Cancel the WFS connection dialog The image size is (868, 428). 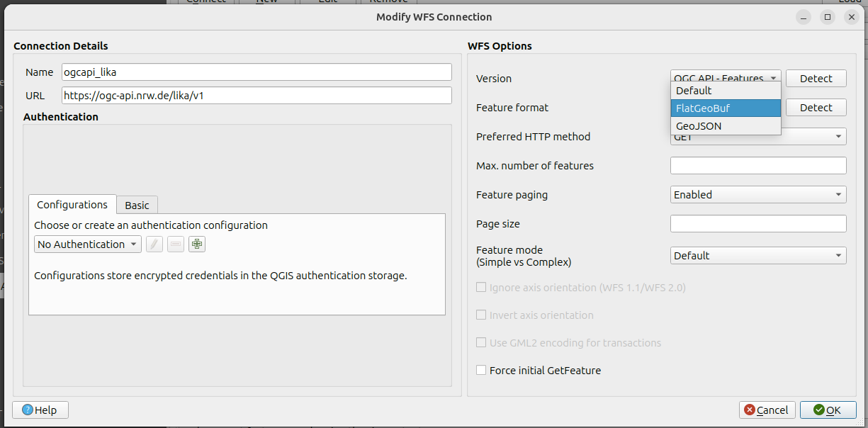767,410
